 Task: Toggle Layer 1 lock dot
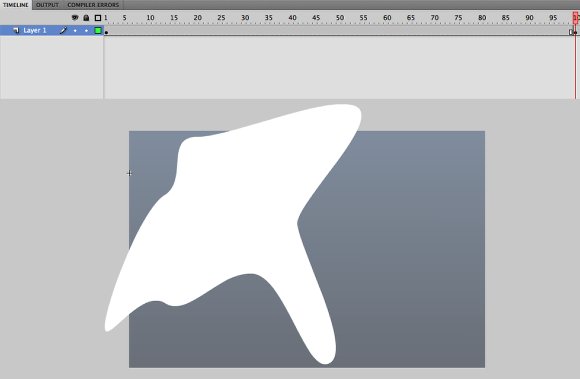(x=86, y=31)
